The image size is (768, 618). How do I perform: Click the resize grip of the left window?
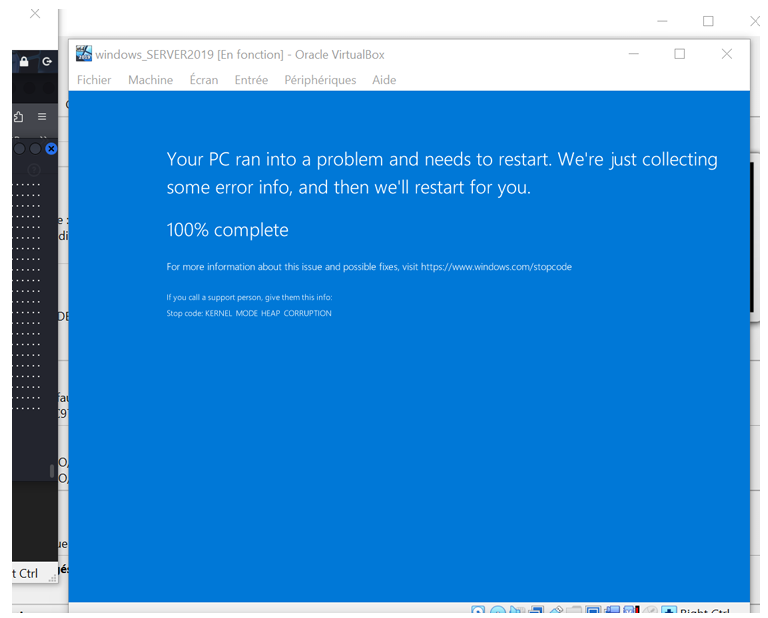(x=52, y=578)
